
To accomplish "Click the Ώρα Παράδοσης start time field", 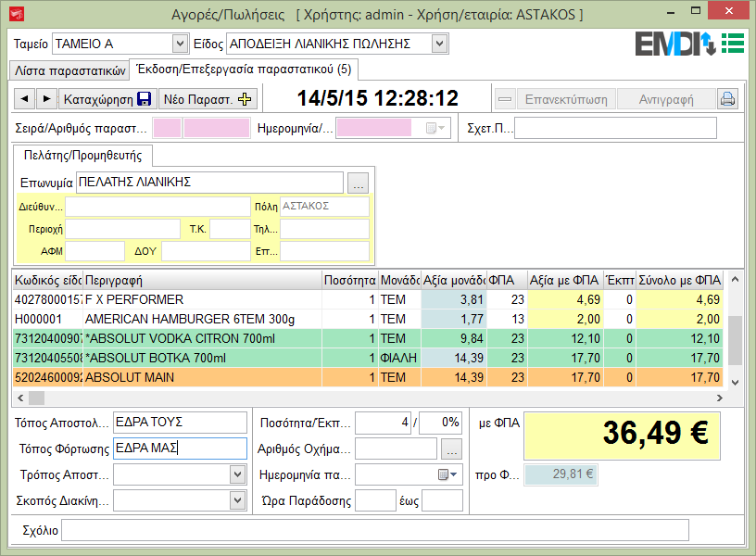I will coord(375,500).
